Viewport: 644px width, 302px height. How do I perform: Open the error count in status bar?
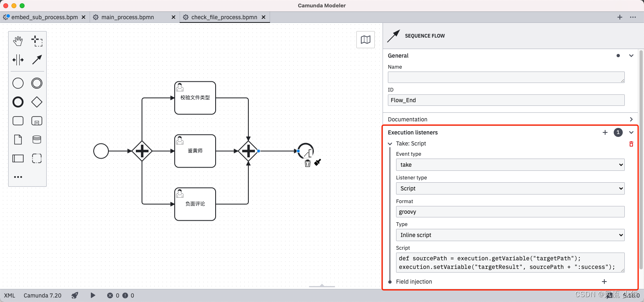click(113, 295)
